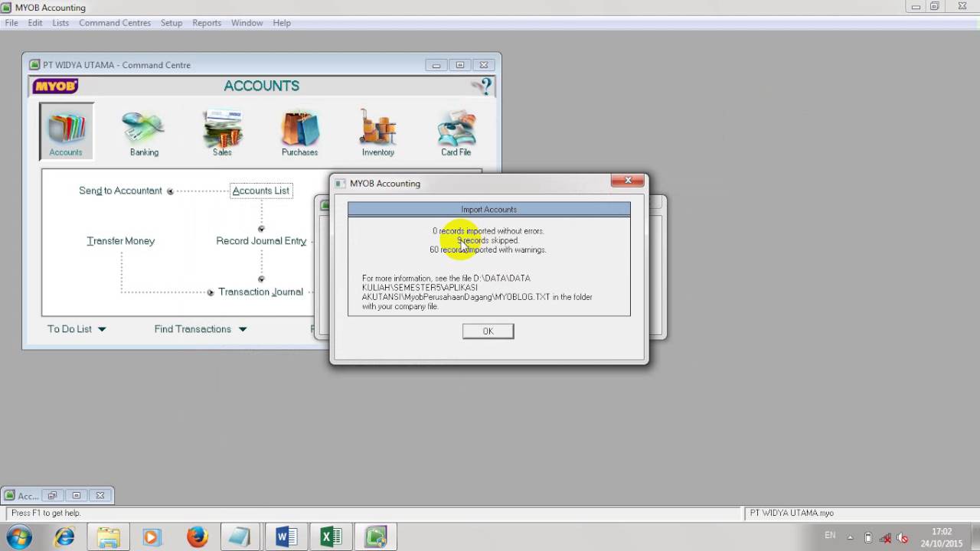Open the Sales command centre icon
Viewport: 980px width, 551px height.
pos(222,134)
